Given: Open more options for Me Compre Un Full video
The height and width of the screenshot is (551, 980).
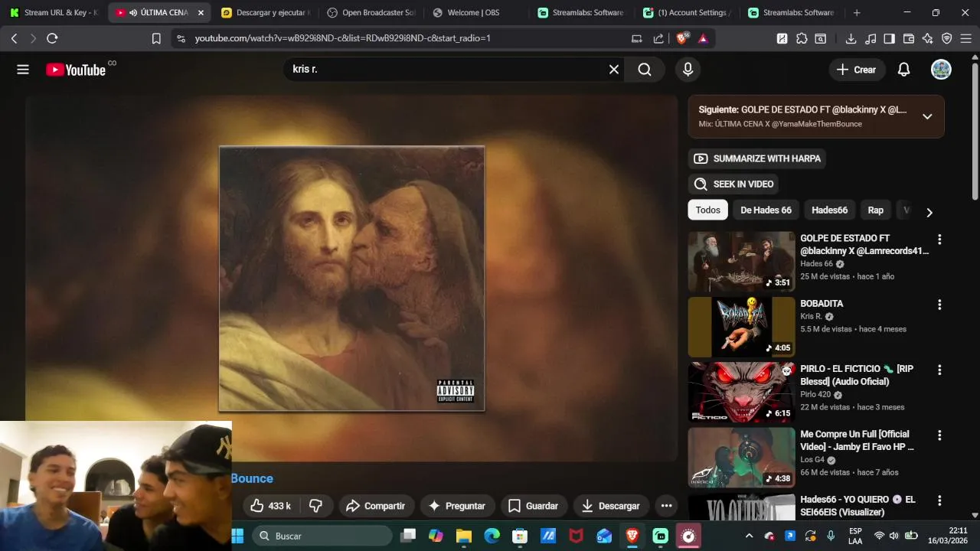Looking at the screenshot, I should 939,435.
